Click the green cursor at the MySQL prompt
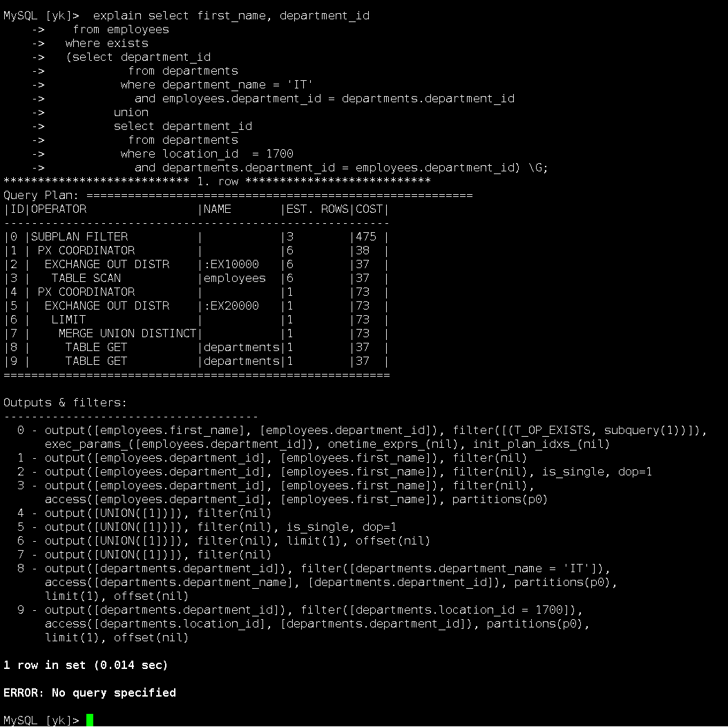Image resolution: width=728 pixels, height=727 pixels. coord(90,719)
